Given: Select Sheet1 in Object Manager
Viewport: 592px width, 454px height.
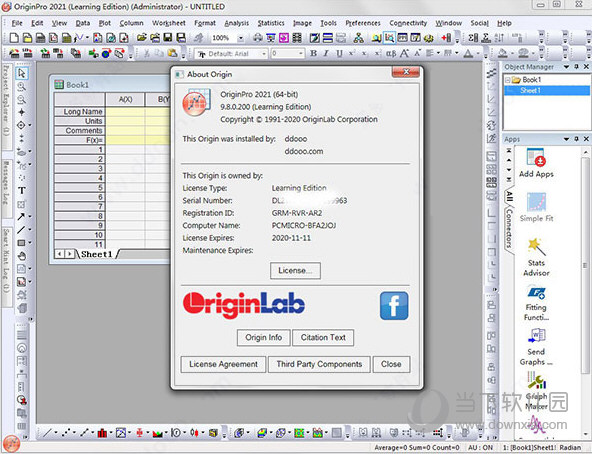Looking at the screenshot, I should [x=530, y=90].
